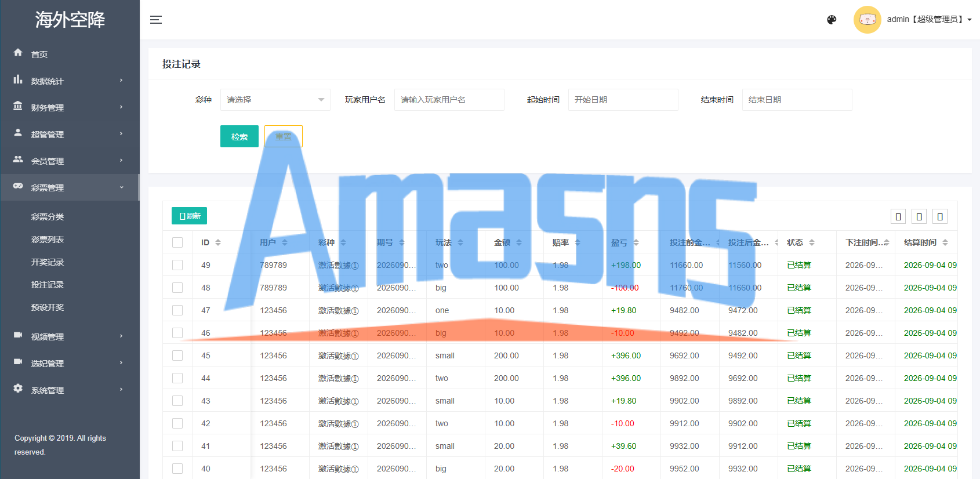Viewport: 980px width, 479px height.
Task: Click the bank icon for 财务管理
Action: coord(18,106)
